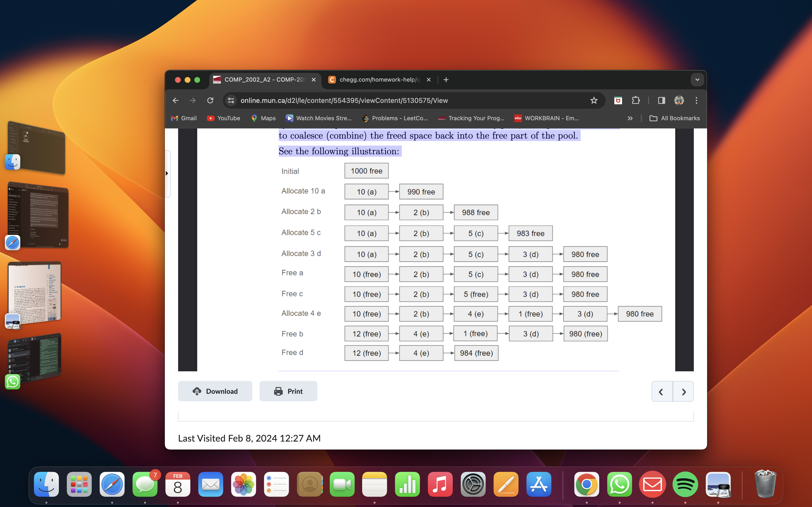
Task: Click the page refresh icon in address bar
Action: (x=210, y=100)
